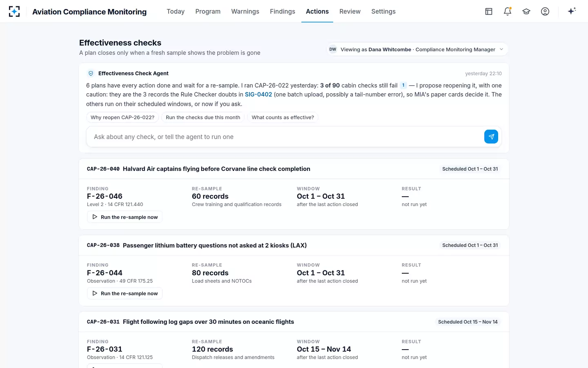Open the CAP-26-038 lithium battery plan title
This screenshot has width=588, height=368.
coord(215,245)
